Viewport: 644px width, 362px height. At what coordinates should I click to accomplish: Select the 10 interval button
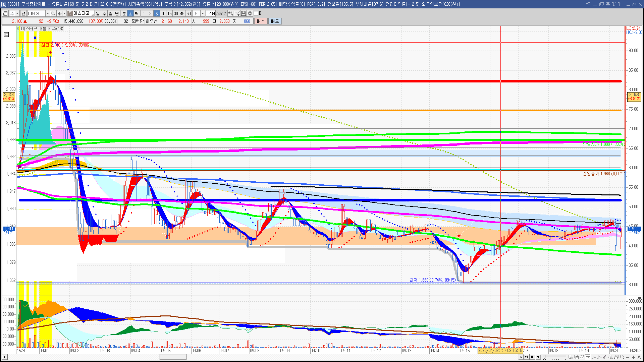163,13
